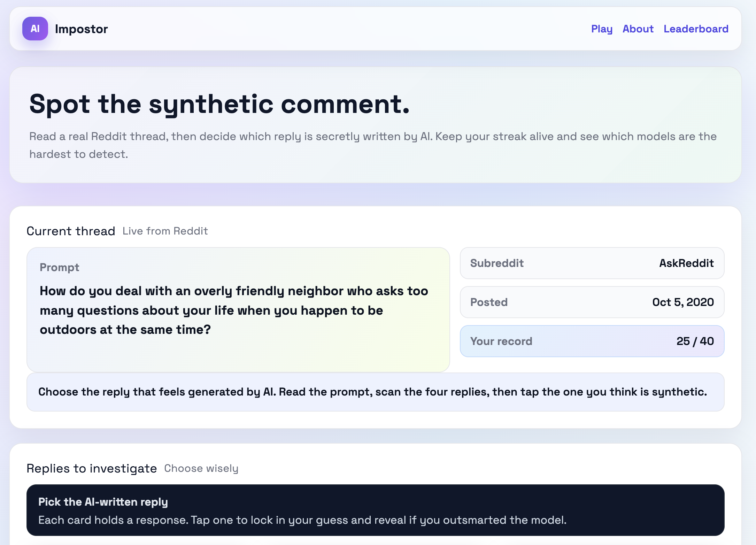Click the Posted Oct 5, 2020 card

pos(592,302)
